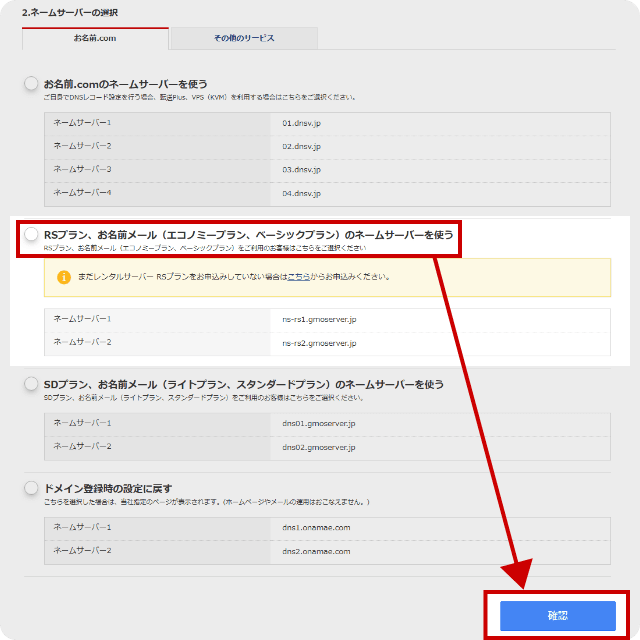Viewport: 640px width, 640px height.
Task: Switch to the お名前.com tab
Action: point(95,38)
